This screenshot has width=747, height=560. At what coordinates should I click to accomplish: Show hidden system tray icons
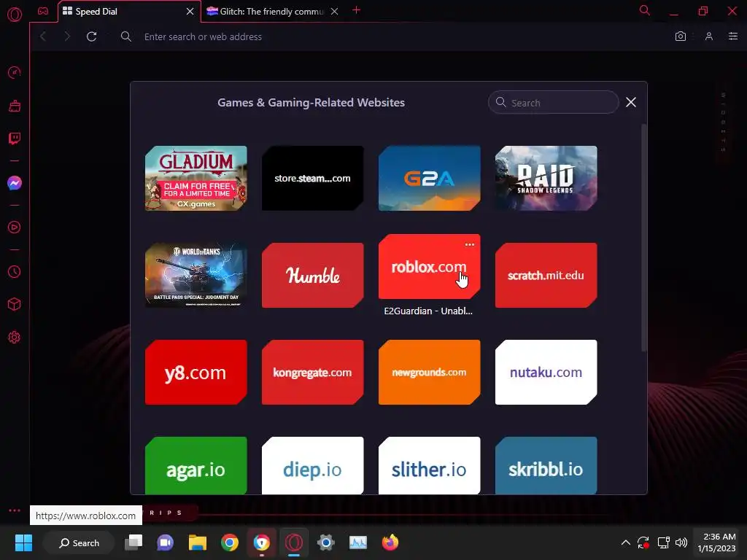[x=625, y=542]
